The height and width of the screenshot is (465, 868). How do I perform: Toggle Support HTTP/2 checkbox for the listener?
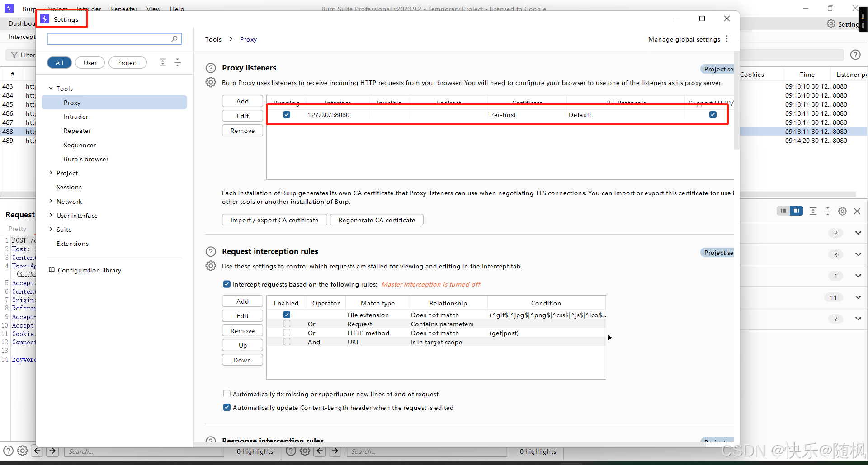[713, 115]
